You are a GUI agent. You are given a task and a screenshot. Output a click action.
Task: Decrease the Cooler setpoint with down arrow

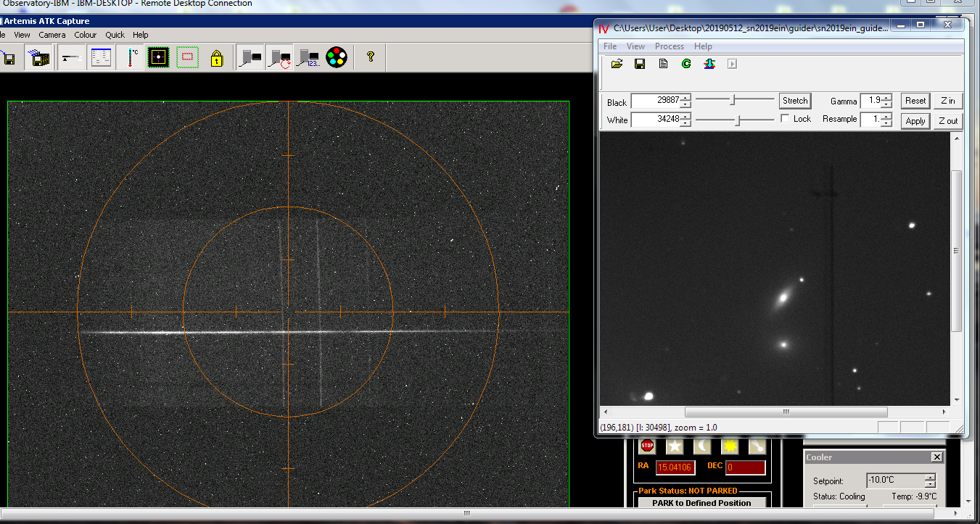(x=930, y=484)
